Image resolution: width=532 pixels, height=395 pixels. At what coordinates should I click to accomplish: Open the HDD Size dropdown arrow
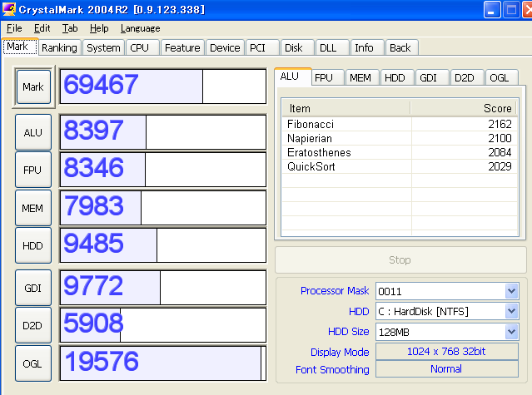(512, 332)
